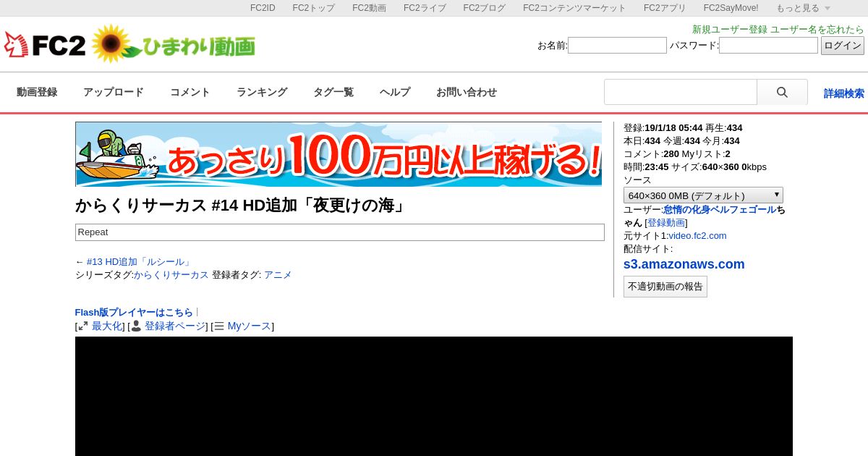The height and width of the screenshot is (456, 868).
Task: Open FC2ブログ
Action: pos(485,8)
